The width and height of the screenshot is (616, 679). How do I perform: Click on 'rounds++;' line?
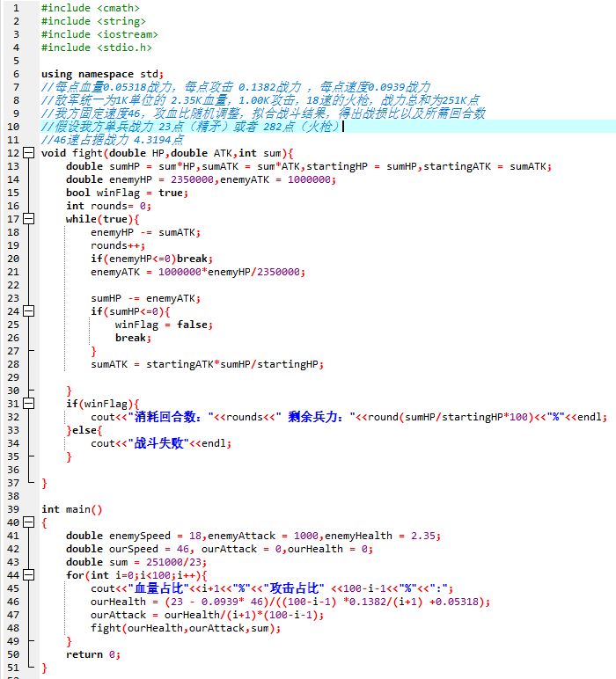click(x=118, y=245)
